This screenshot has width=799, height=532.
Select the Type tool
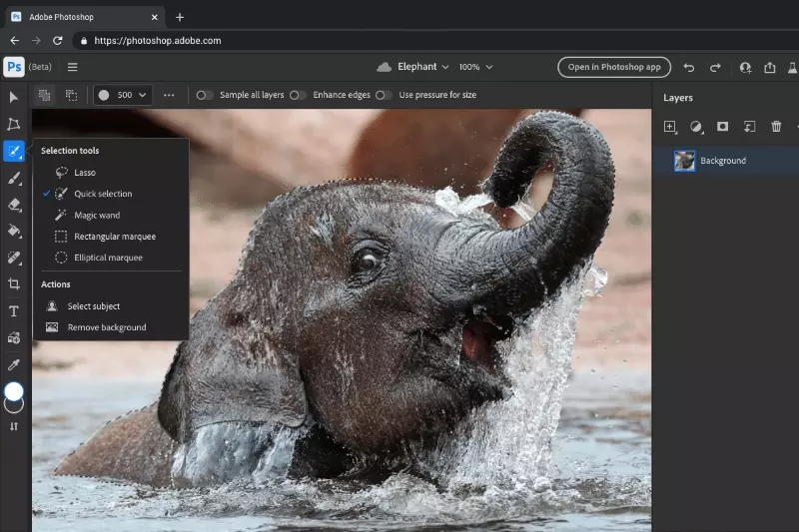click(x=14, y=311)
